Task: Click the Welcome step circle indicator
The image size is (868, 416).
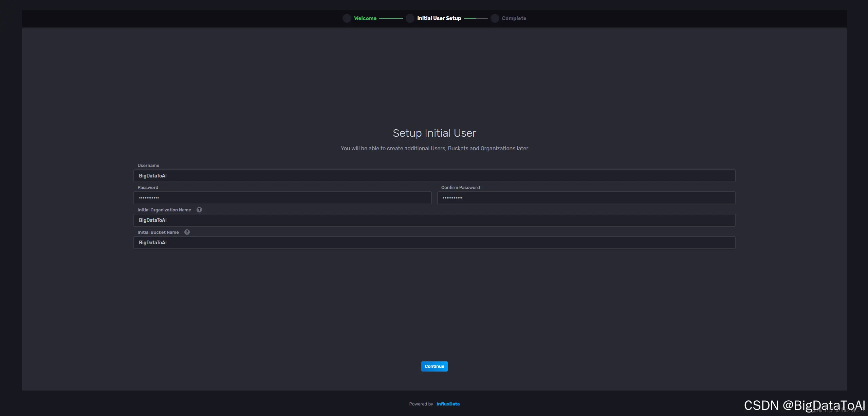Action: [x=347, y=18]
